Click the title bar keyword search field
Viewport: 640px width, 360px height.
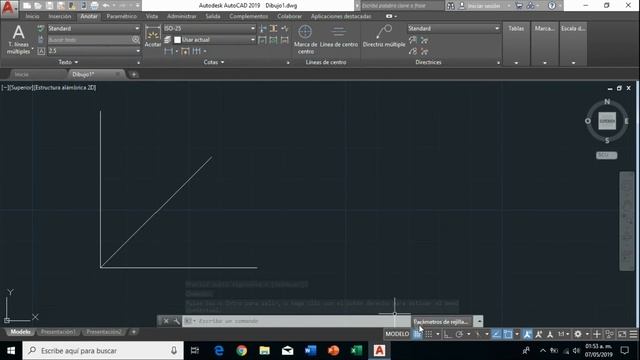point(402,6)
